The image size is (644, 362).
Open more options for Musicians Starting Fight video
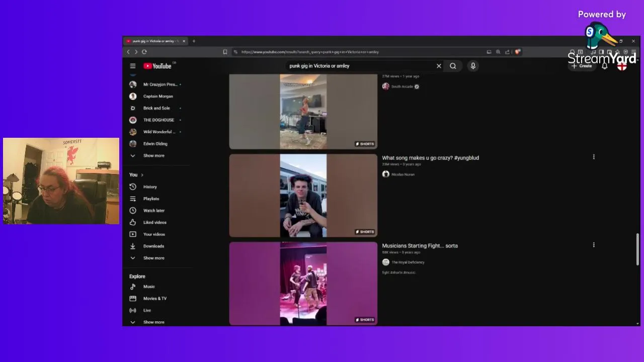click(594, 245)
